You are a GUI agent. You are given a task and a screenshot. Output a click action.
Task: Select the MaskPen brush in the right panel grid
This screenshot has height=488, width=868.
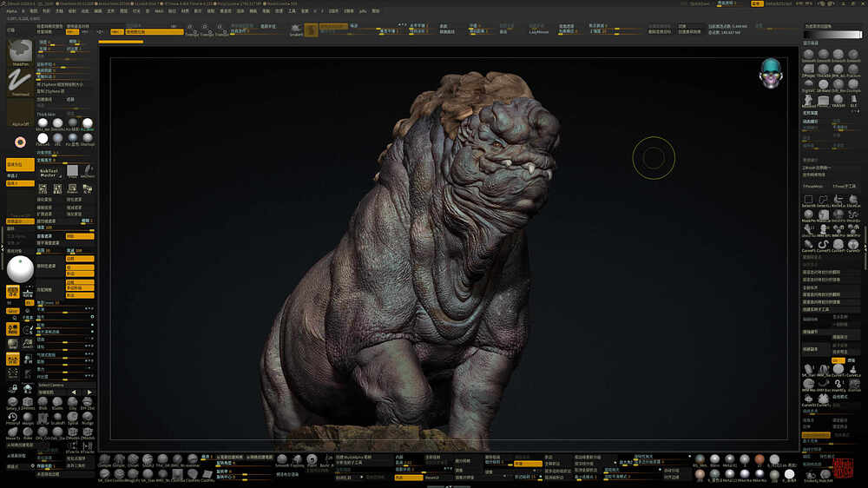[x=808, y=215]
